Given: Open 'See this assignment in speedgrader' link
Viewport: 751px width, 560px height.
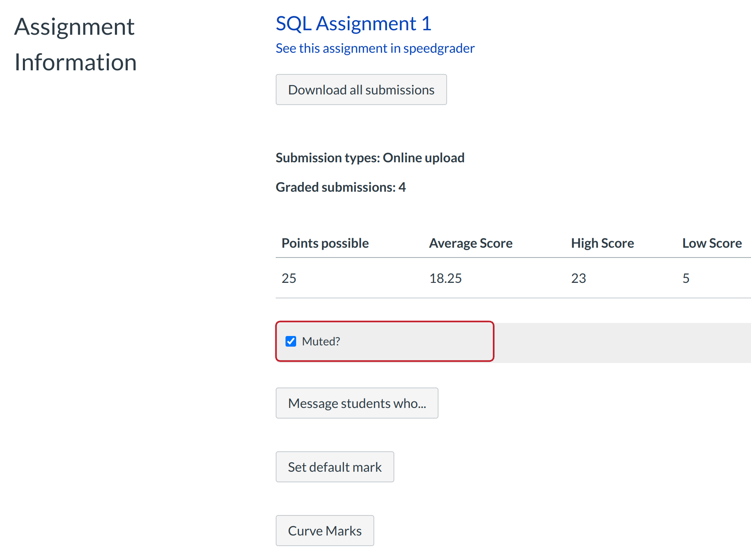Looking at the screenshot, I should click(x=375, y=48).
